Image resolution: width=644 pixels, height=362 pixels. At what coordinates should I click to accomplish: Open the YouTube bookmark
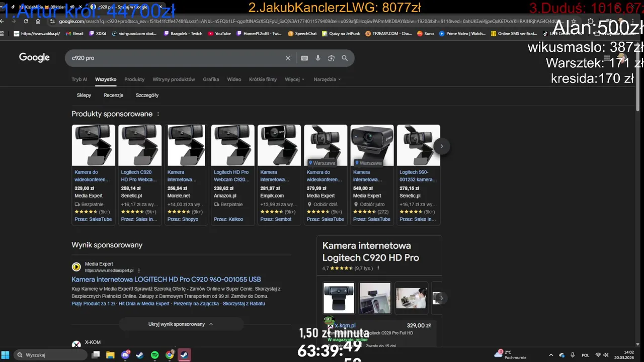click(219, 34)
